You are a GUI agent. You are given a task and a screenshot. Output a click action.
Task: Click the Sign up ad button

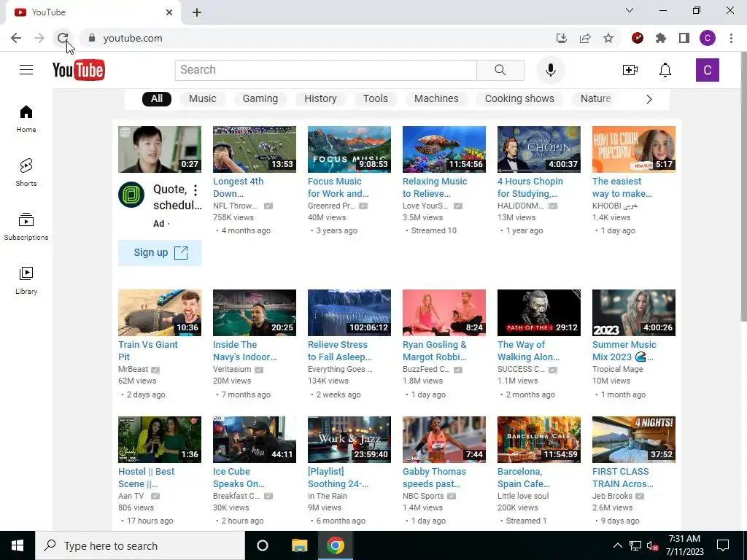pyautogui.click(x=160, y=253)
